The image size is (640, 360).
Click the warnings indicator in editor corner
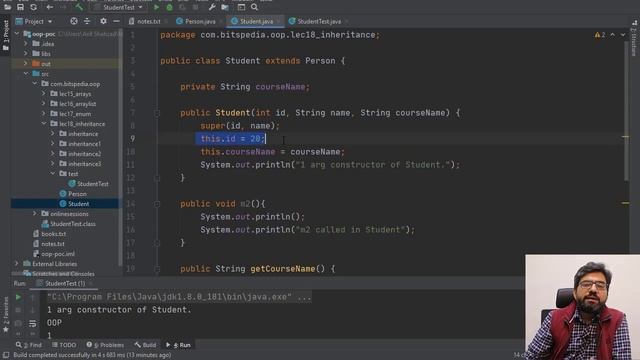(x=600, y=35)
